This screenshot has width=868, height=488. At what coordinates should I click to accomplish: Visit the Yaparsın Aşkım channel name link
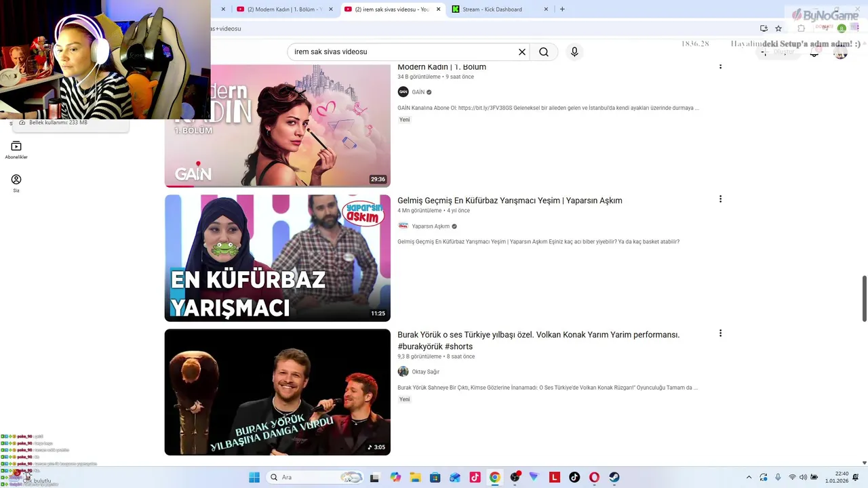coord(431,226)
